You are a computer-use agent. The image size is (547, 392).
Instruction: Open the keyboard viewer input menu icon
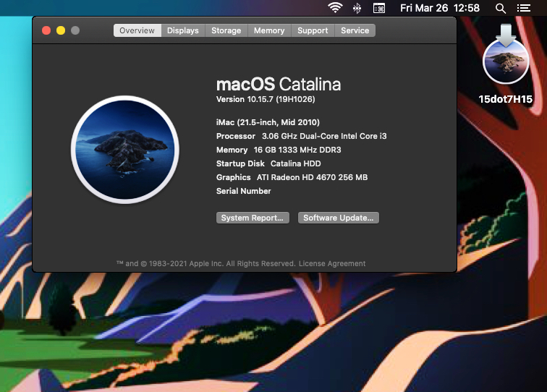[x=379, y=8]
